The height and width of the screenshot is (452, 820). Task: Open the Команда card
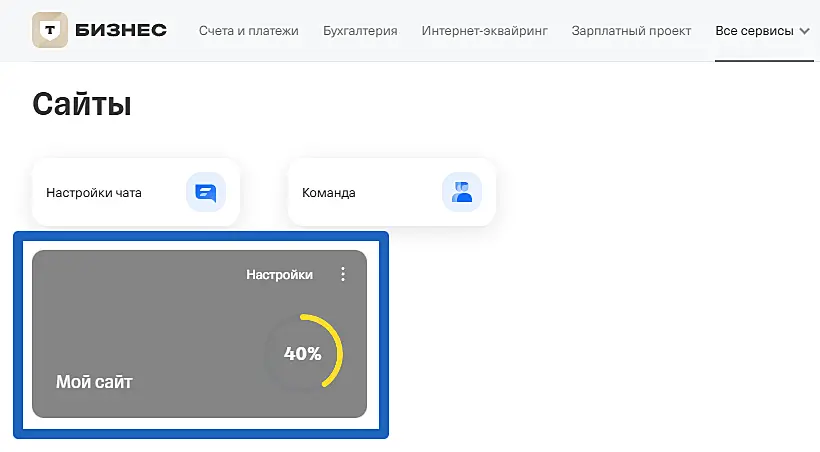[392, 192]
